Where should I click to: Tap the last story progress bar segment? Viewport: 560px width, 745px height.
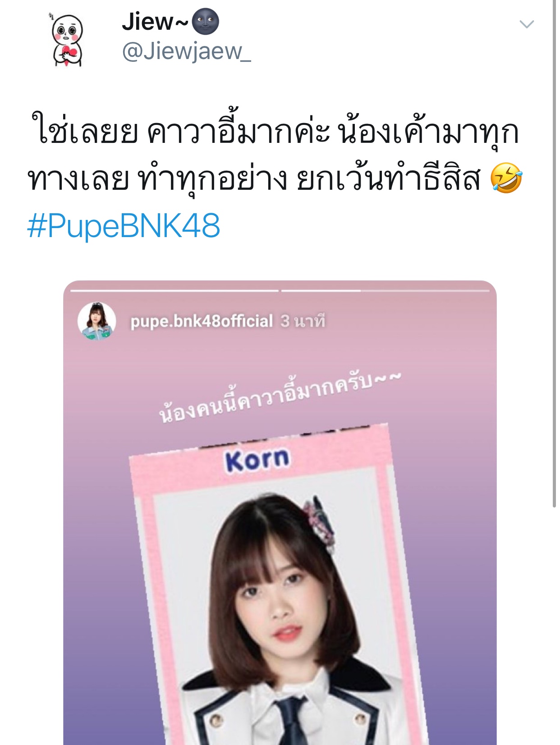(425, 291)
